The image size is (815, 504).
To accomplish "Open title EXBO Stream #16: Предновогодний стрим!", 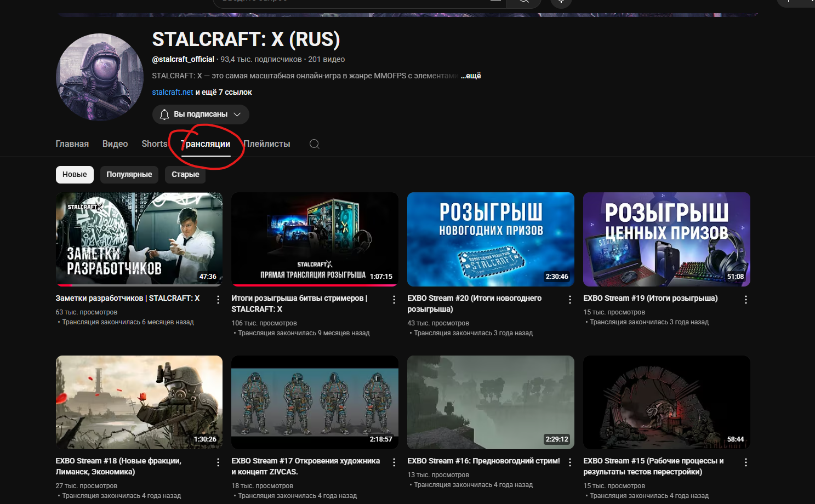I will [x=484, y=461].
